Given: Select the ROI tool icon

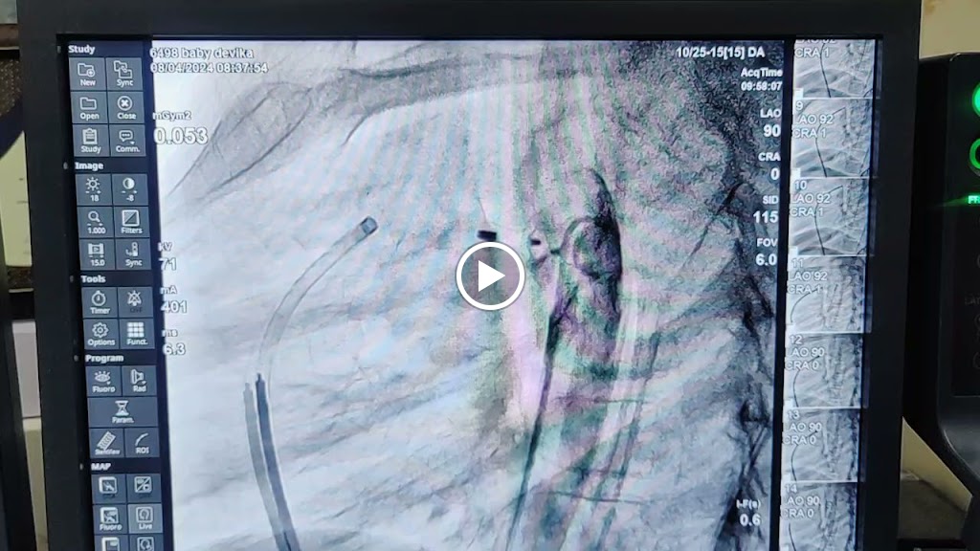Looking at the screenshot, I should click(x=142, y=443).
